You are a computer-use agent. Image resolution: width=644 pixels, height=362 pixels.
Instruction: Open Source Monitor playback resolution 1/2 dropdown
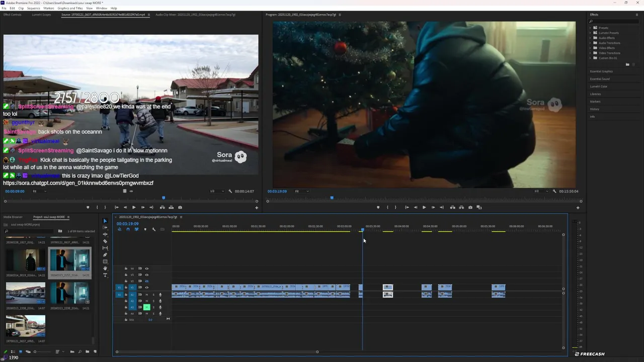(x=216, y=191)
